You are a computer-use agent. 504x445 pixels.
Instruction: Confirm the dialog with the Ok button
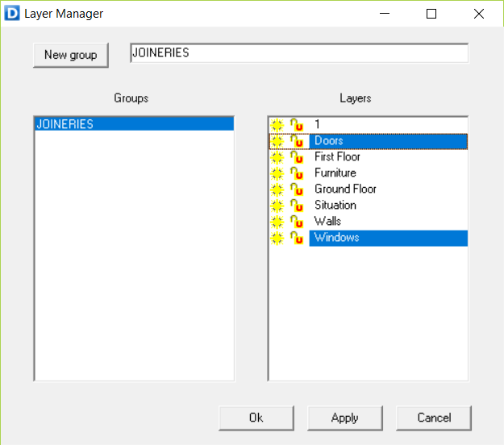click(256, 418)
